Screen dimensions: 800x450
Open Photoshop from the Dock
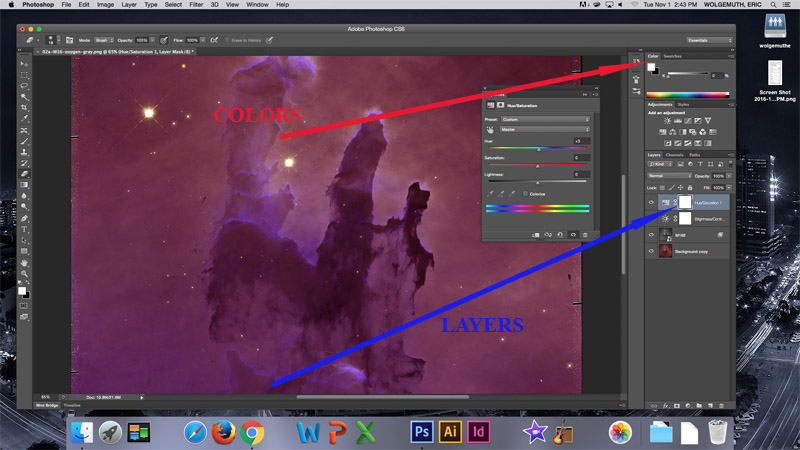point(422,432)
